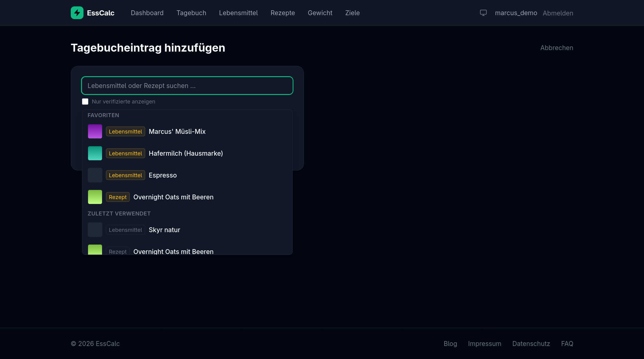Viewport: 644px width, 359px height.
Task: Navigate to Ziele
Action: (352, 13)
